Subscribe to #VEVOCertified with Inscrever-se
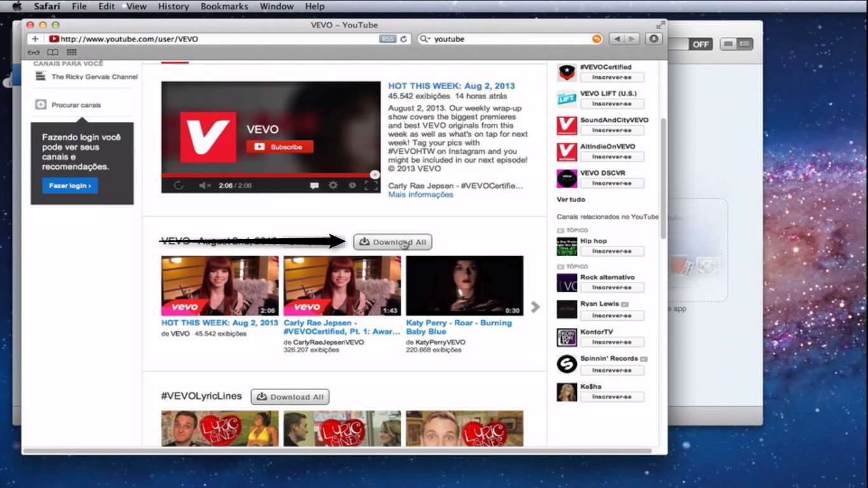 click(612, 78)
